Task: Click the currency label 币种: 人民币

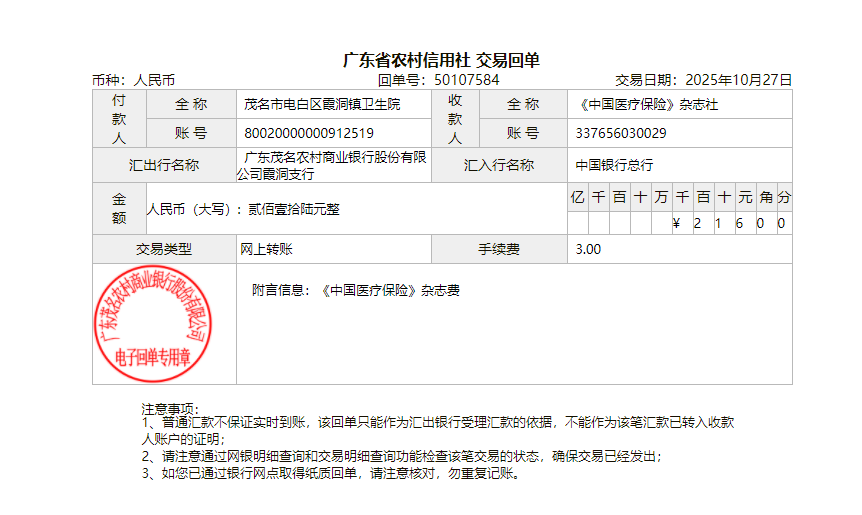Action: (133, 80)
